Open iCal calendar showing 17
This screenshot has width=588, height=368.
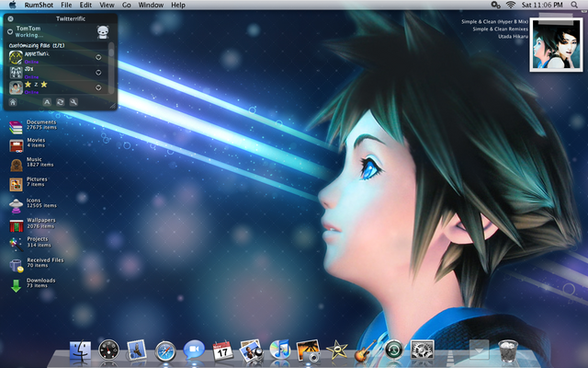click(222, 351)
